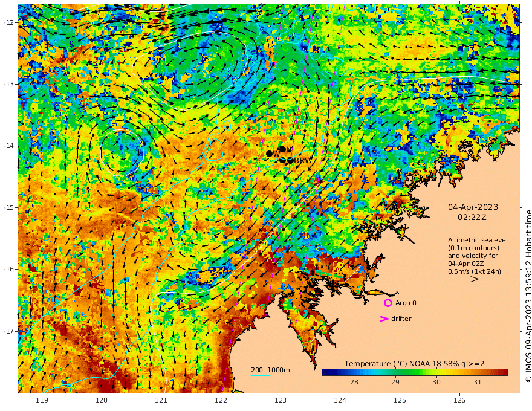Image resolution: width=532 pixels, height=411 pixels.
Task: Click the latitude axis label -16
Action: pyautogui.click(x=9, y=269)
